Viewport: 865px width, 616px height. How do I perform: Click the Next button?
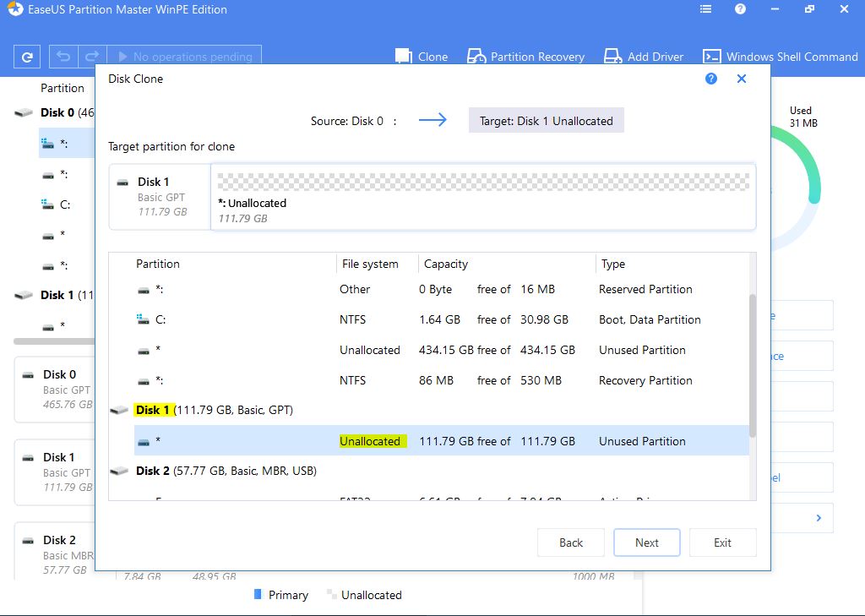[x=646, y=542]
